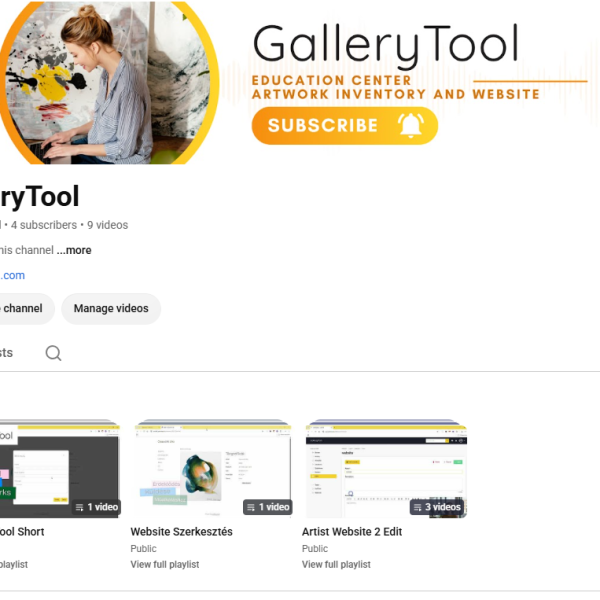Image resolution: width=600 pixels, height=600 pixels.
Task: View full playlist for Website Szerkesztés
Action: [165, 564]
